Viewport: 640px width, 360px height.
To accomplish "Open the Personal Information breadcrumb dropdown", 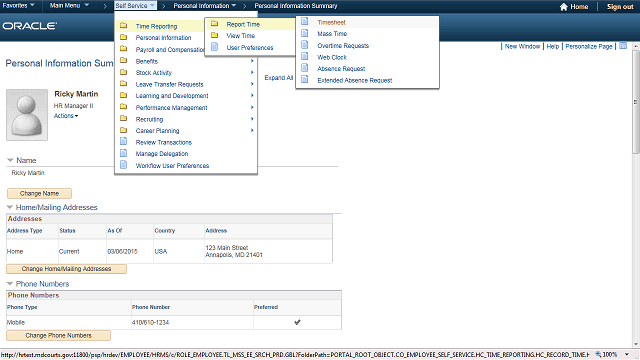I will pyautogui.click(x=204, y=6).
